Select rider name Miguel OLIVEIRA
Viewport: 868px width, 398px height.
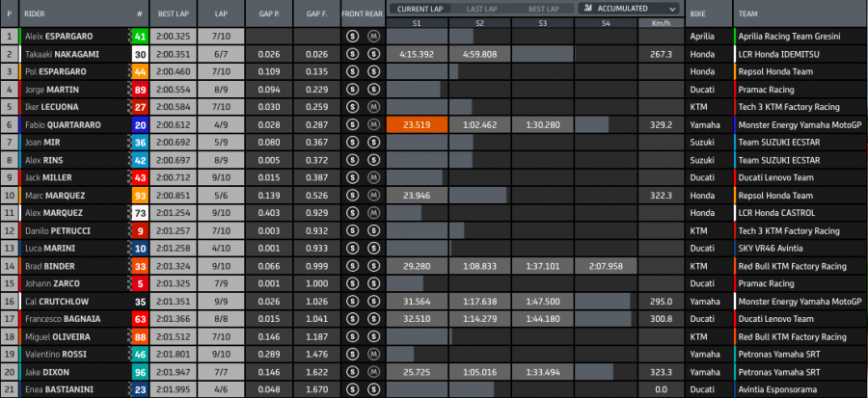[x=58, y=336]
